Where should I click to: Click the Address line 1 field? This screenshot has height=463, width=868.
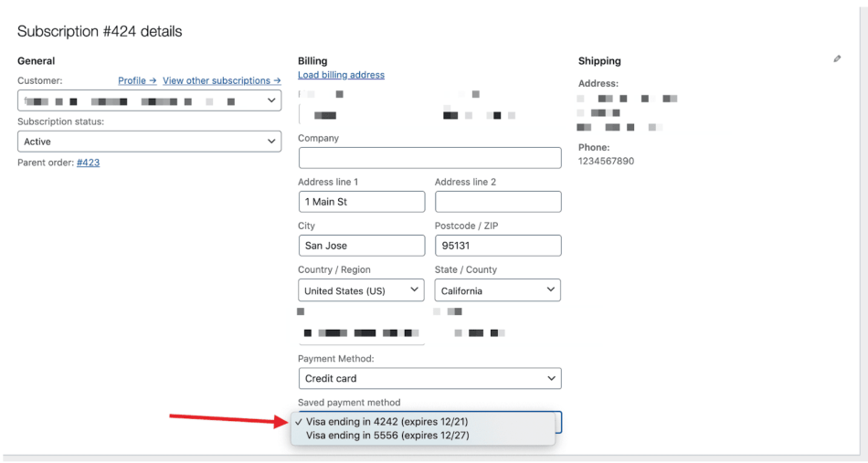361,202
